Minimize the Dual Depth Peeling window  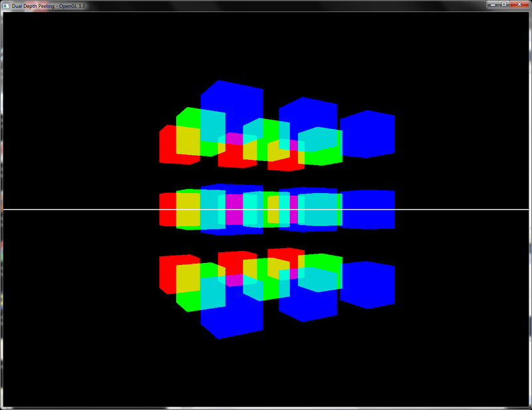(x=493, y=5)
